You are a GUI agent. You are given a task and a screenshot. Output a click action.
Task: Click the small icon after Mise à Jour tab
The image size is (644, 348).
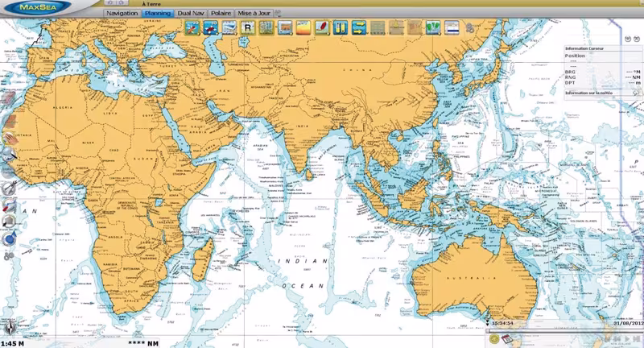[x=278, y=13]
